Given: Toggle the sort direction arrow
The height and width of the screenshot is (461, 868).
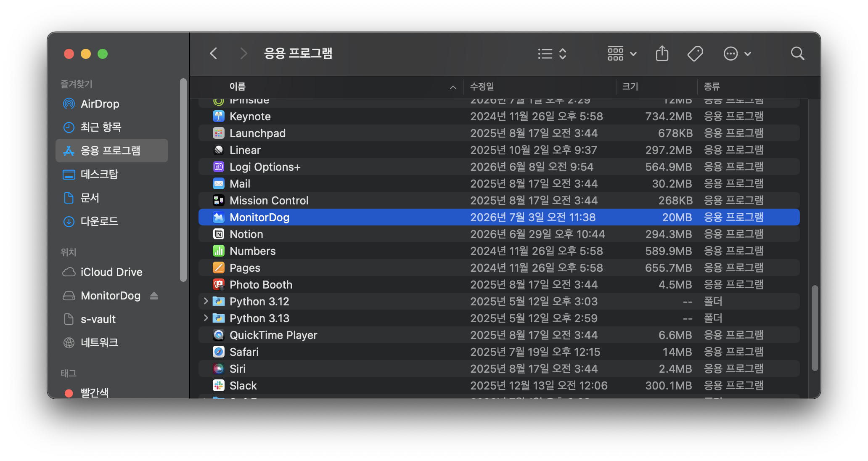Looking at the screenshot, I should click(x=453, y=87).
